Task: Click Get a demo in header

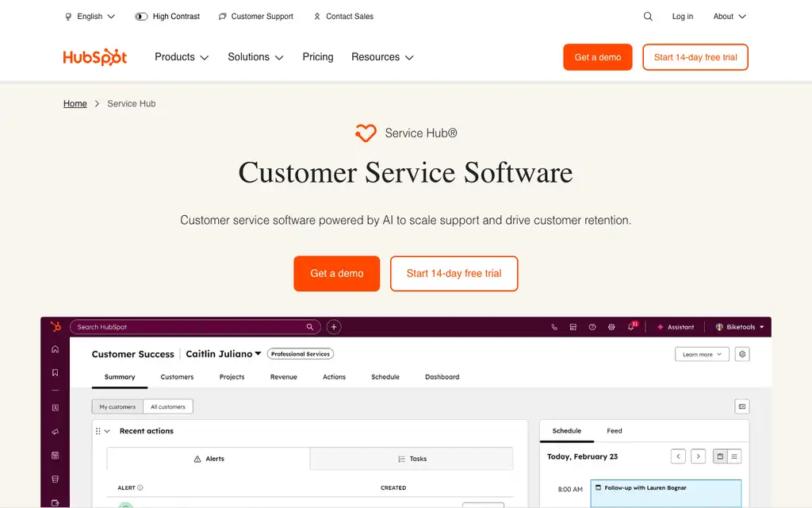Action: [x=598, y=57]
